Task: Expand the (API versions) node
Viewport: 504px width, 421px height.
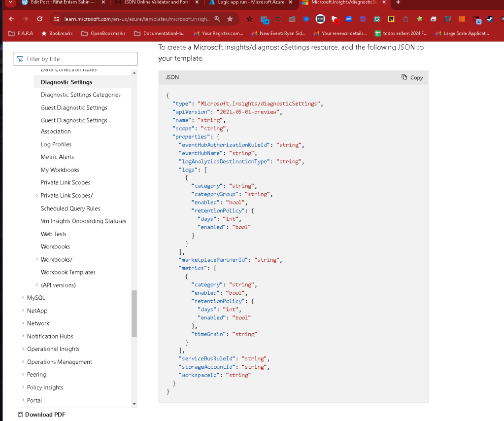Action: pyautogui.click(x=36, y=285)
